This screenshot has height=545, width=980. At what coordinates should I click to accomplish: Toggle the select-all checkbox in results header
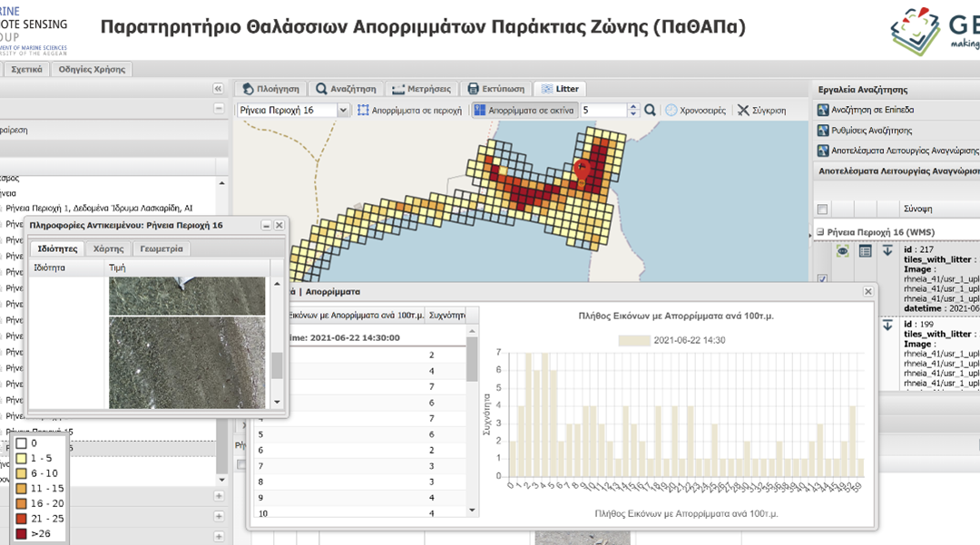tap(822, 208)
